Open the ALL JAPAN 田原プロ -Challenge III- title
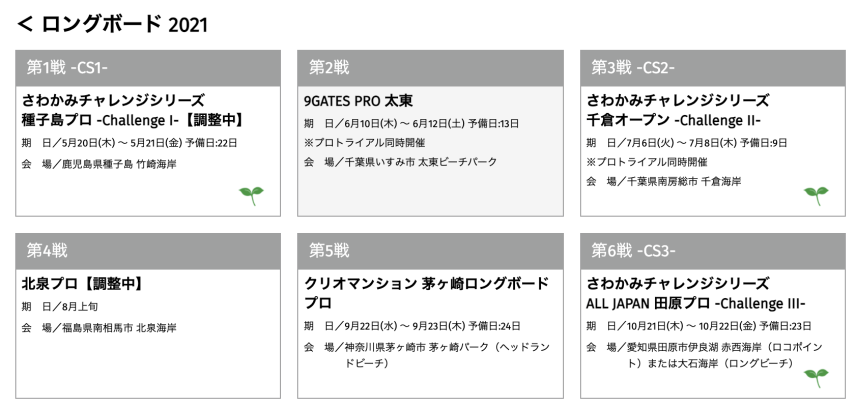Viewport: 856px width, 409px height. point(696,293)
